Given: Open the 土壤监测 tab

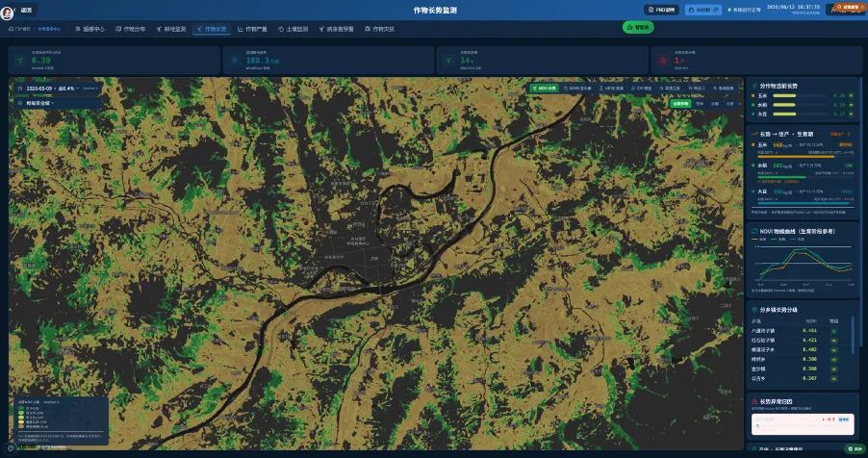Looking at the screenshot, I should [x=293, y=29].
